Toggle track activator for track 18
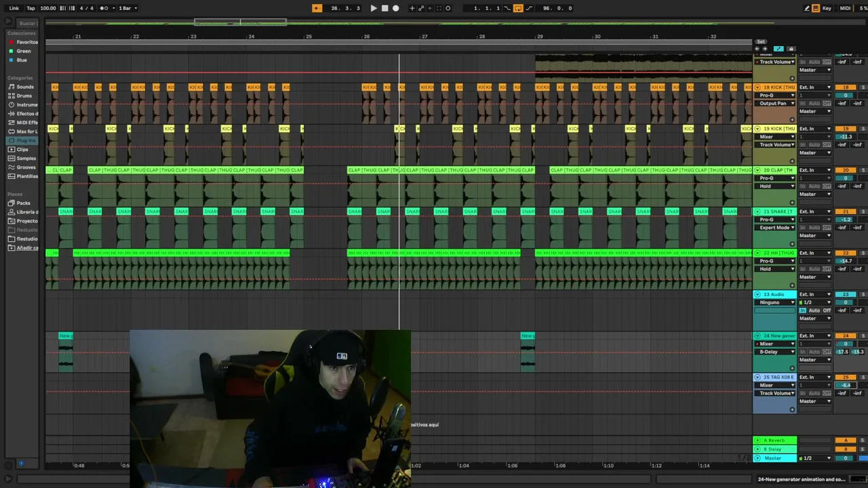The height and width of the screenshot is (488, 868). (846, 87)
